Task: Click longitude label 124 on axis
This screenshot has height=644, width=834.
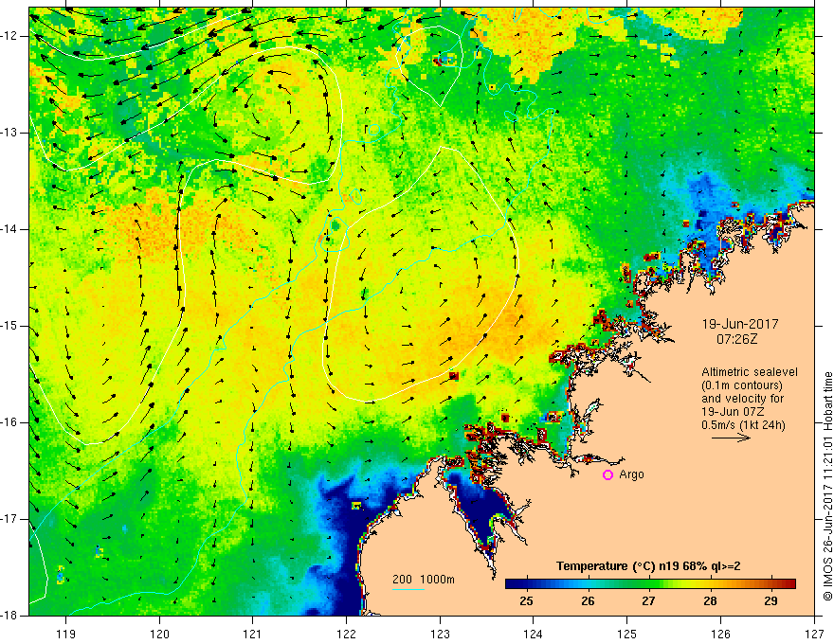Action: (x=534, y=634)
